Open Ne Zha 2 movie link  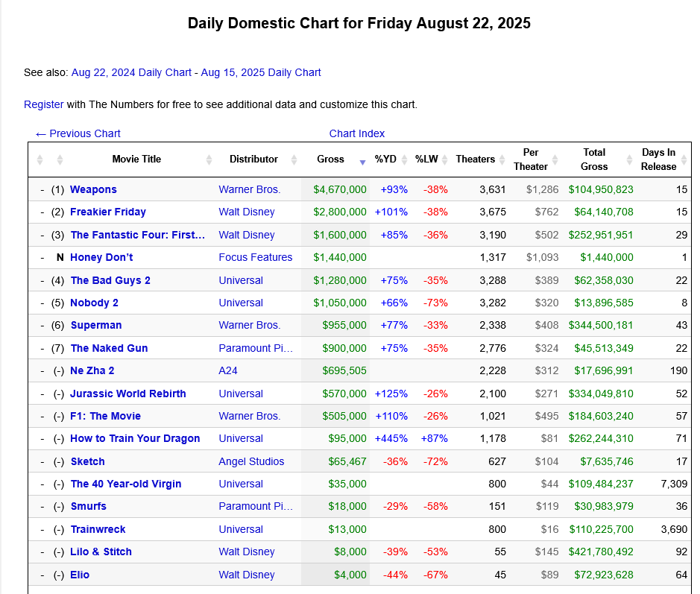coord(92,370)
